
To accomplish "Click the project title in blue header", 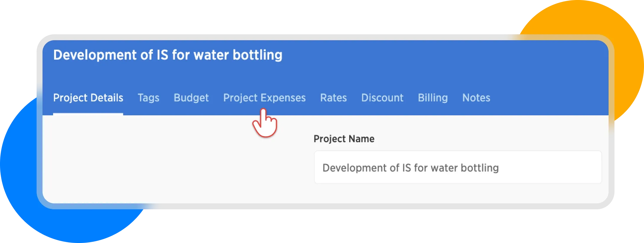I will pyautogui.click(x=168, y=55).
